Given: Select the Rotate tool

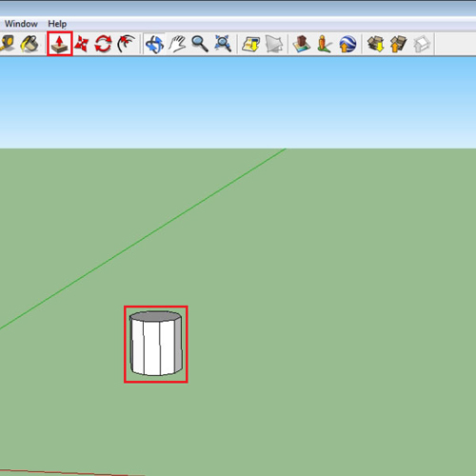Looking at the screenshot, I should 103,44.
